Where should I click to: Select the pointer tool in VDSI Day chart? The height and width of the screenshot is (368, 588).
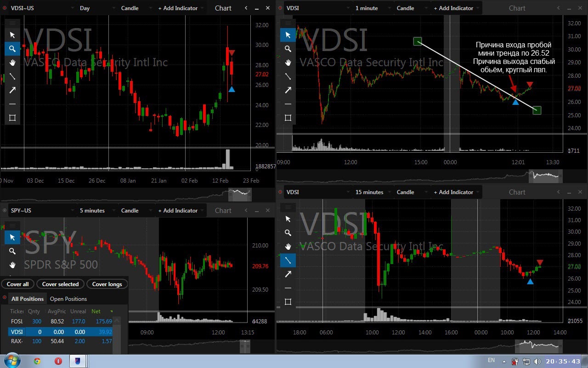tap(12, 35)
